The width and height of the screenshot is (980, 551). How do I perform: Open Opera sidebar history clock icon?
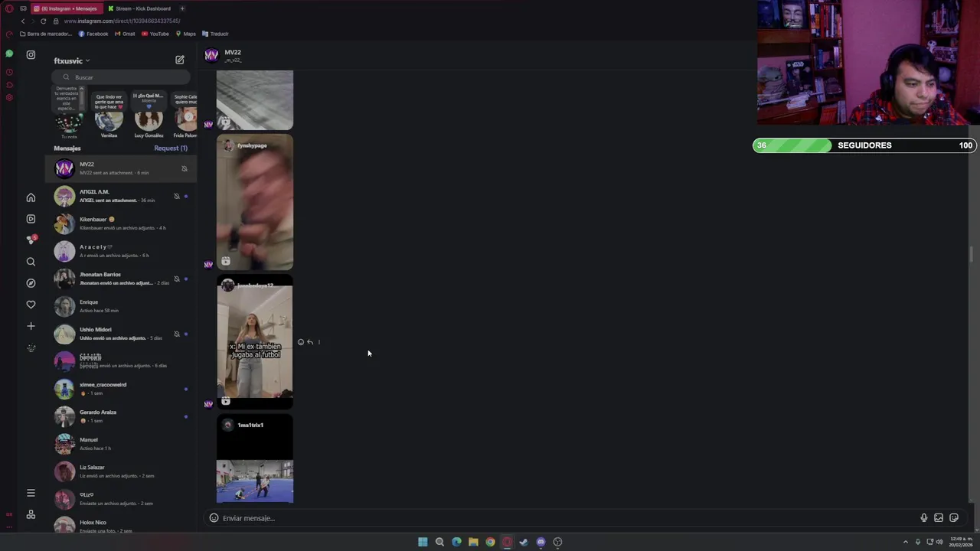click(9, 72)
